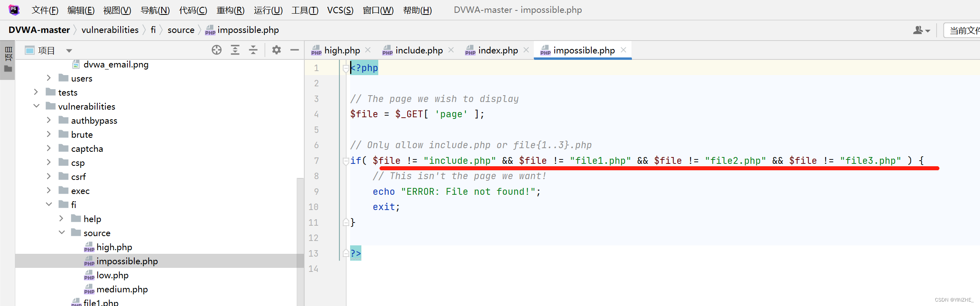Click project panel vertical scrollbar
The image size is (980, 306).
coord(300,241)
